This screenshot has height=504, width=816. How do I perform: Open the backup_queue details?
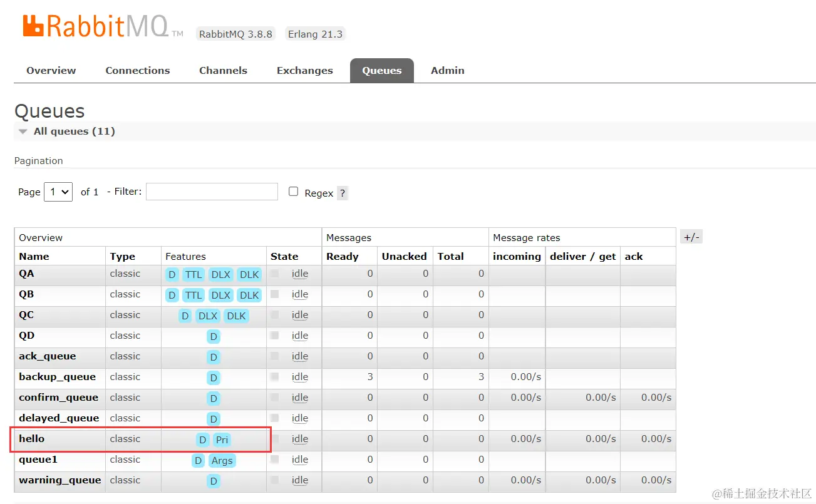tap(58, 377)
